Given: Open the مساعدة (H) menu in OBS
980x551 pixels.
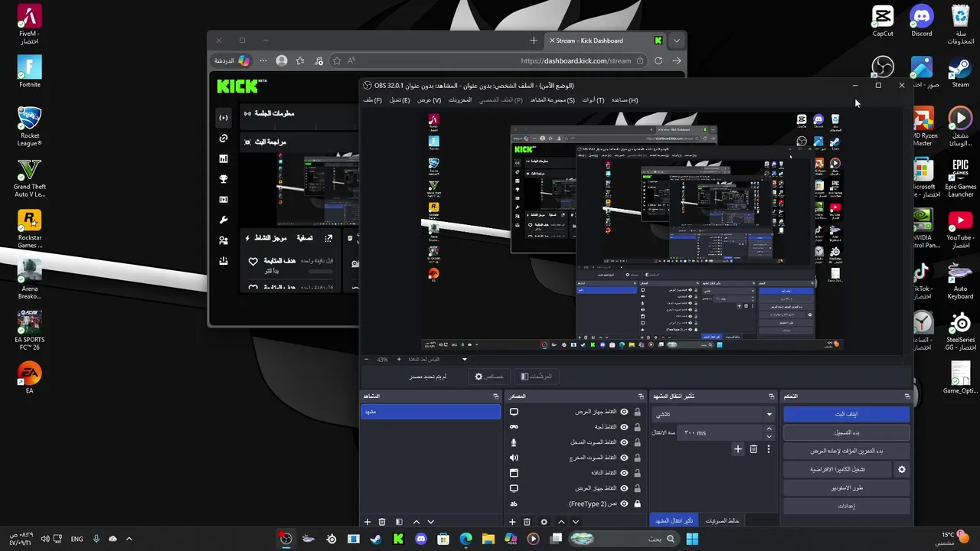Looking at the screenshot, I should click(625, 100).
